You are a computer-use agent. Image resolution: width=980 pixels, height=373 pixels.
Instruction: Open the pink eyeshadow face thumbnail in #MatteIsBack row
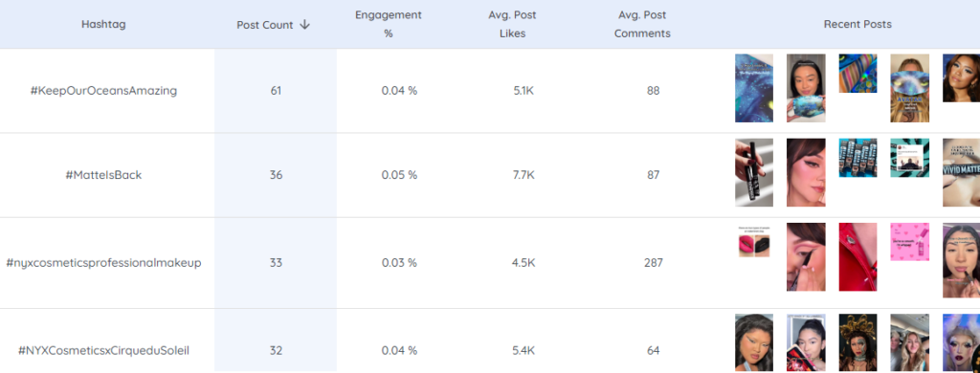pos(806,172)
